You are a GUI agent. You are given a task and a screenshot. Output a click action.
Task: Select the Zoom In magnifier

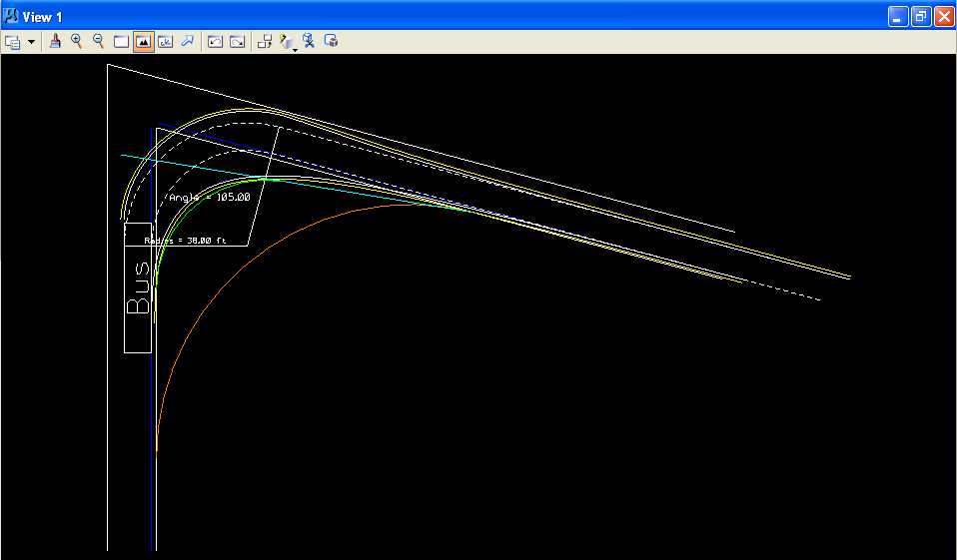[77, 41]
